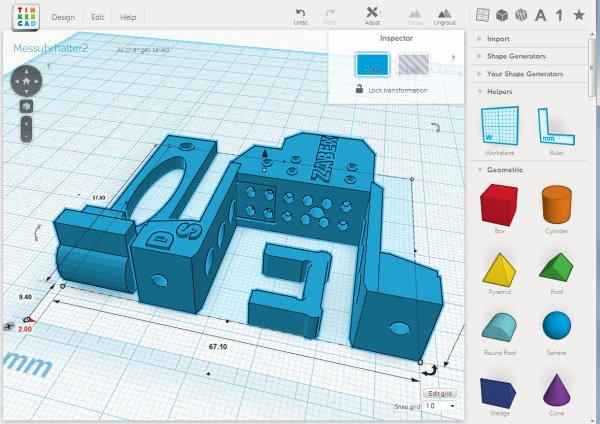Click the curved rotation handle near bottom-right corner
Image resolution: width=600 pixels, height=424 pixels.
pos(432,370)
